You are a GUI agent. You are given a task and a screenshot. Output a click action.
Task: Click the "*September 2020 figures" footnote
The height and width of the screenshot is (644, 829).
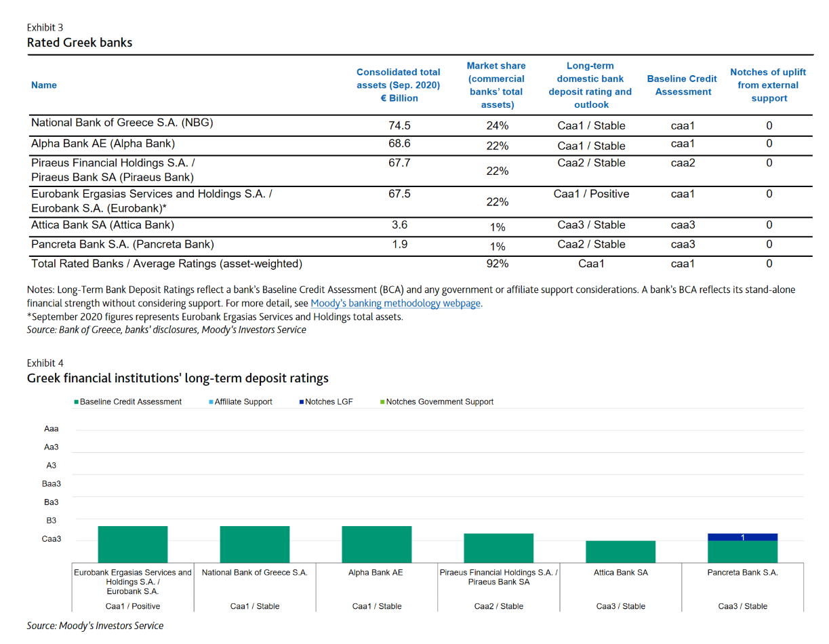(215, 317)
